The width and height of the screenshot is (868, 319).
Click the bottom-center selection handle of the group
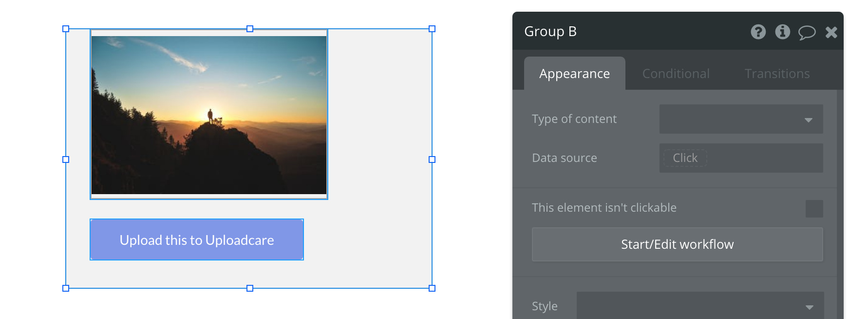[250, 288]
